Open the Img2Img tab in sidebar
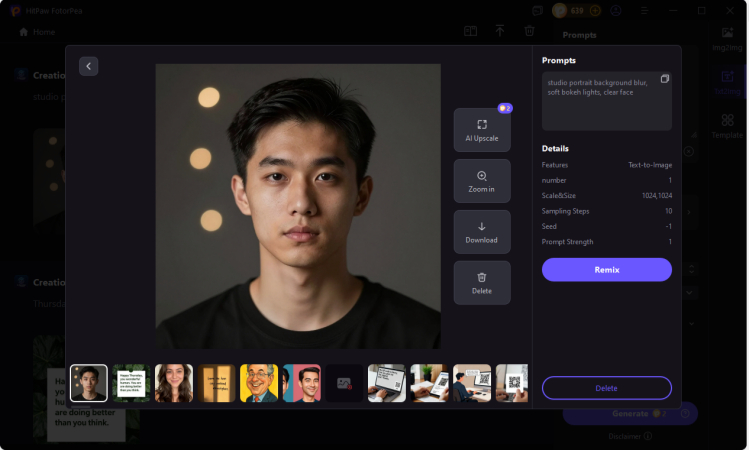Image resolution: width=749 pixels, height=450 pixels. click(x=728, y=39)
